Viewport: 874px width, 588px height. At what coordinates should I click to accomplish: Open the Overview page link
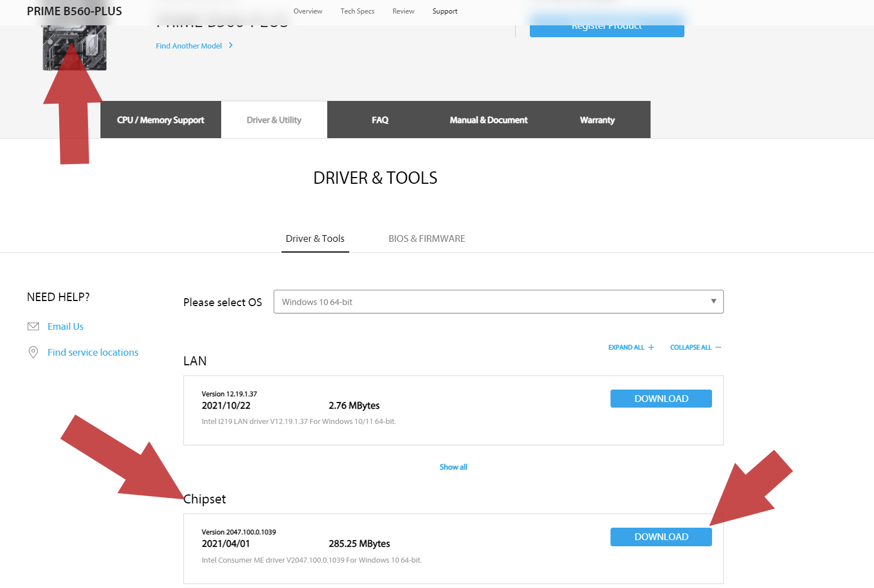pos(308,11)
